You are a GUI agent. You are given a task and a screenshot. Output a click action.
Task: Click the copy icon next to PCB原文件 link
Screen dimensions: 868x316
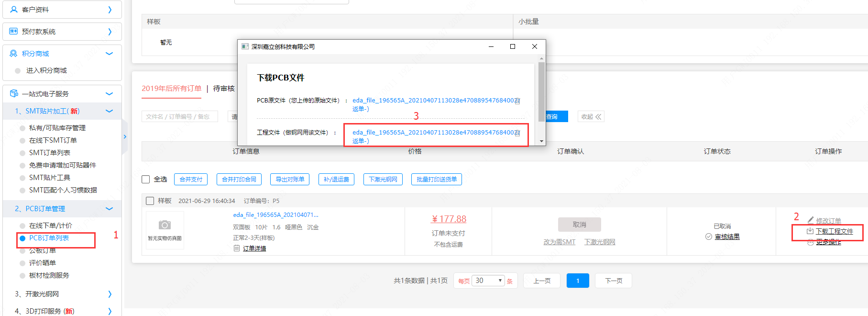coord(517,101)
